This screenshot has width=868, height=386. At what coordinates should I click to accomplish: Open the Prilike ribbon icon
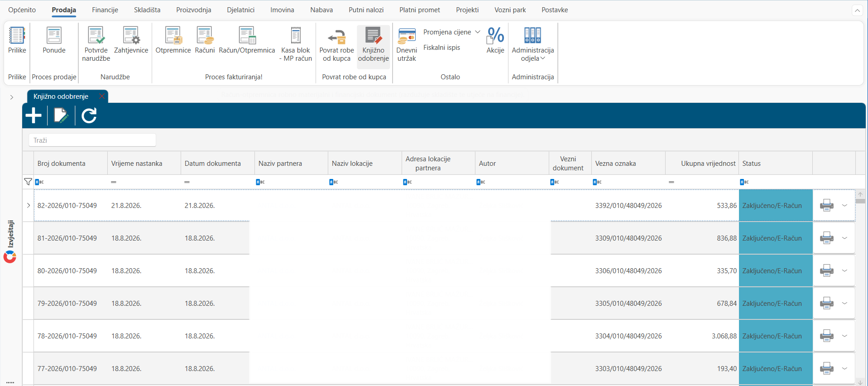17,40
